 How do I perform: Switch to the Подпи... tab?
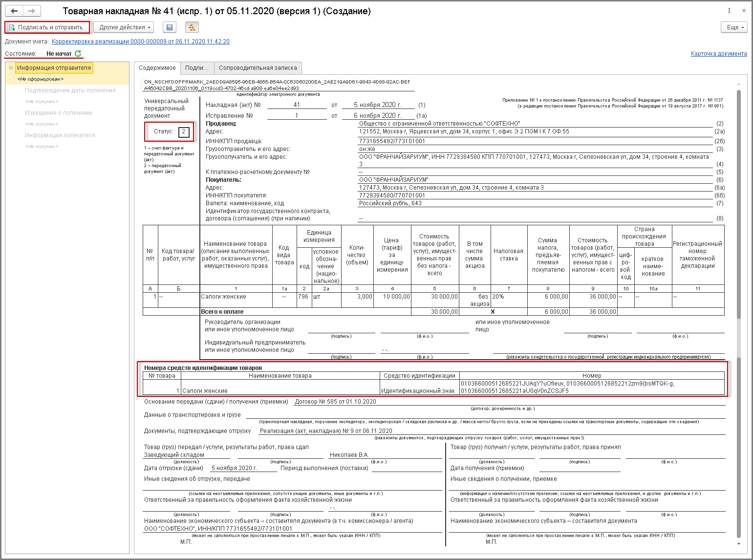(x=197, y=68)
